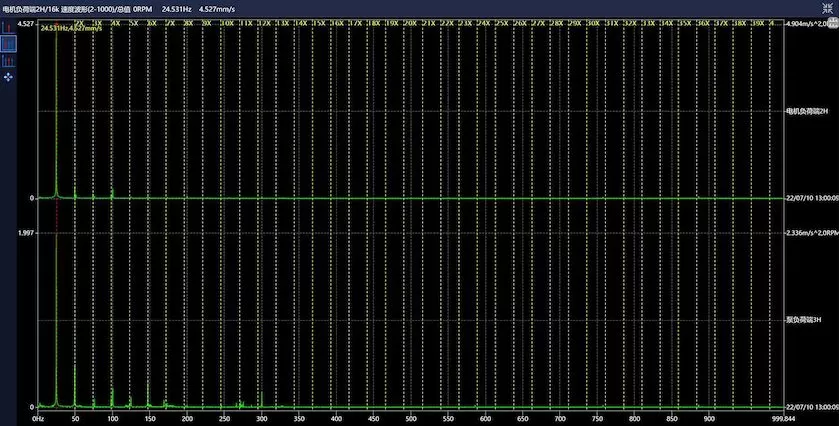
Task: Click the 20X harmonic marker label
Action: click(x=410, y=21)
